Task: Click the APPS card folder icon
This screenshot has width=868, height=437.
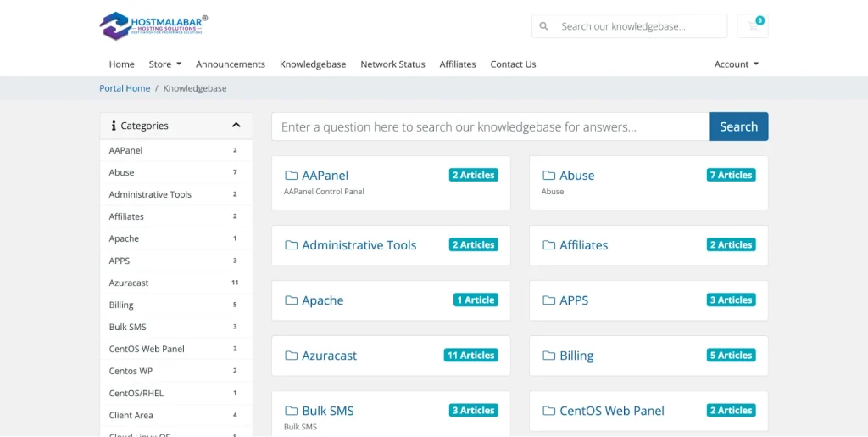Action: click(548, 300)
